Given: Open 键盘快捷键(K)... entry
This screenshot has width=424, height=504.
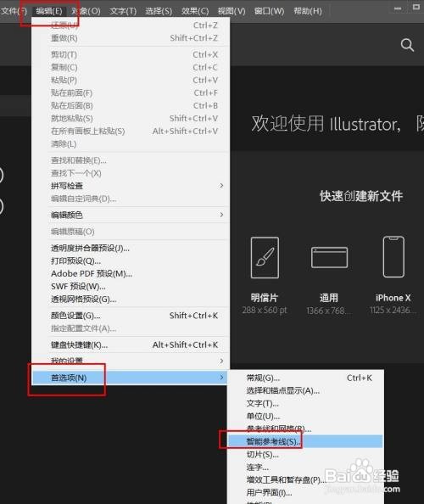Looking at the screenshot, I should point(131,344).
